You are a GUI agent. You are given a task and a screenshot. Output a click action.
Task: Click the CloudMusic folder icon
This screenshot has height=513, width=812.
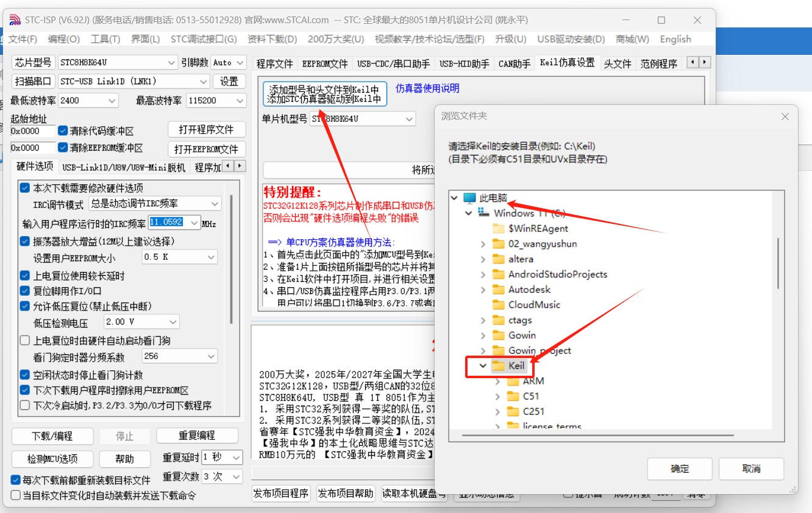(x=499, y=304)
